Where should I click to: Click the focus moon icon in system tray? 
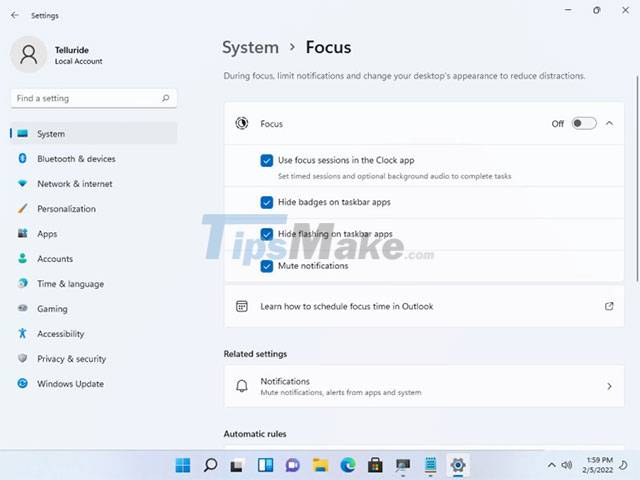point(624,465)
